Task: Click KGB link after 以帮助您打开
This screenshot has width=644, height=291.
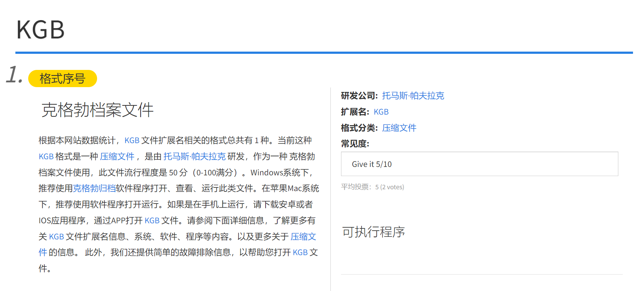Action: pos(300,253)
